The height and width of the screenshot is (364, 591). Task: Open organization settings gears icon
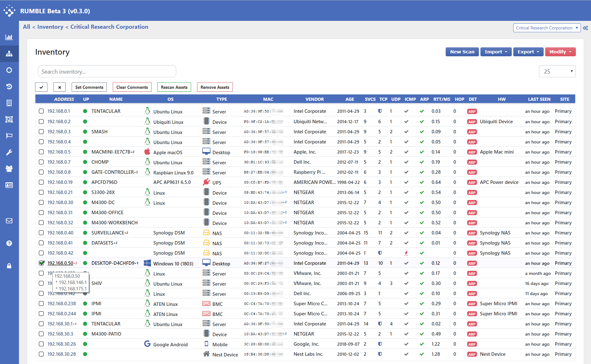[x=585, y=28]
